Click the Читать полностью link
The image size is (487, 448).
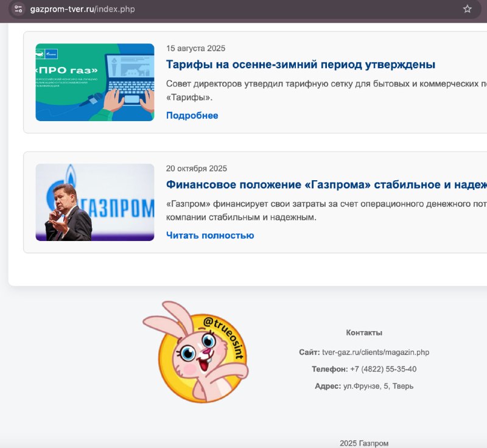pyautogui.click(x=210, y=236)
